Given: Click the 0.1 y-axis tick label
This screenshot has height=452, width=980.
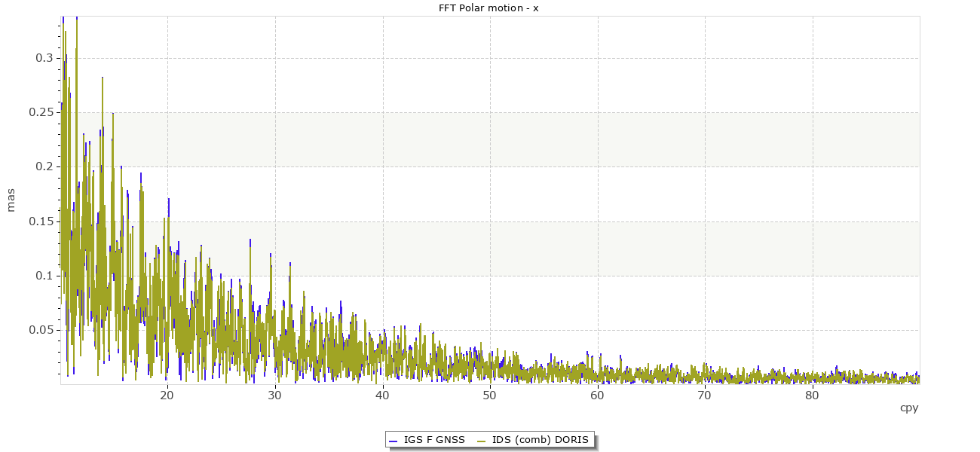Looking at the screenshot, I should (44, 276).
